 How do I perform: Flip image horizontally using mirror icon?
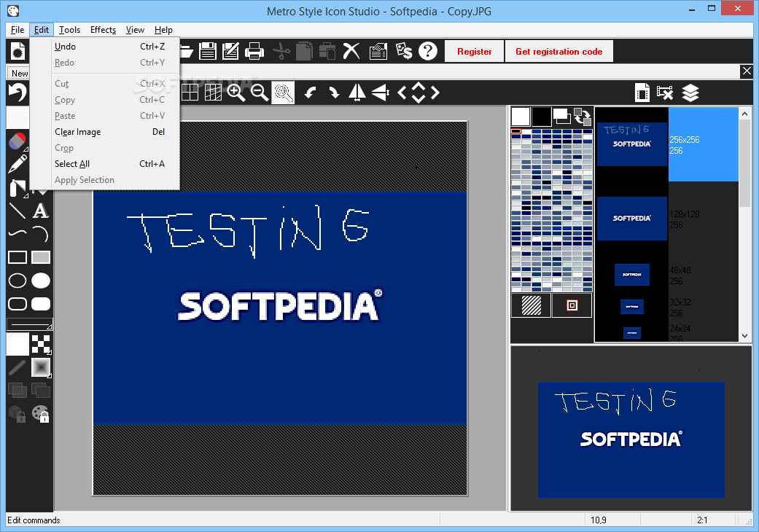pos(357,93)
